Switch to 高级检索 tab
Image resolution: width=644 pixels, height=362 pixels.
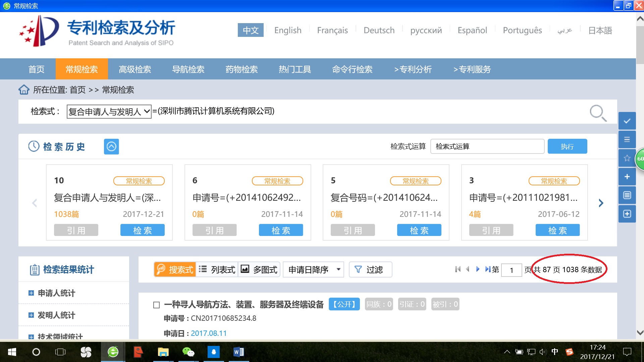[x=135, y=69]
